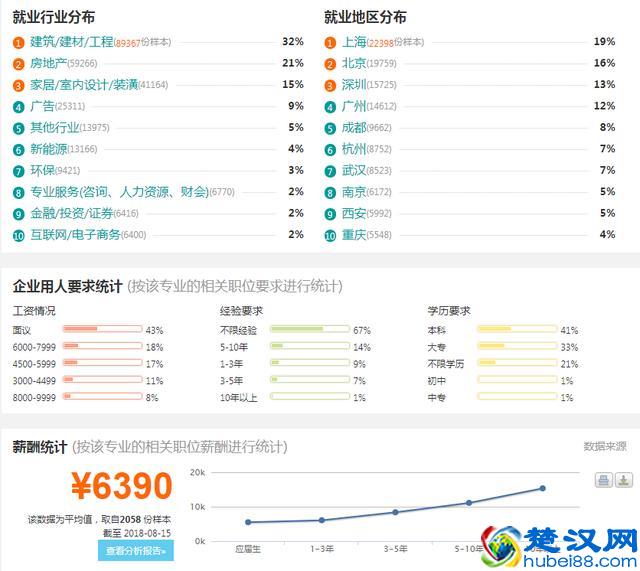Open 专业服务(咨询、人力资源、财会) link

tap(120, 192)
